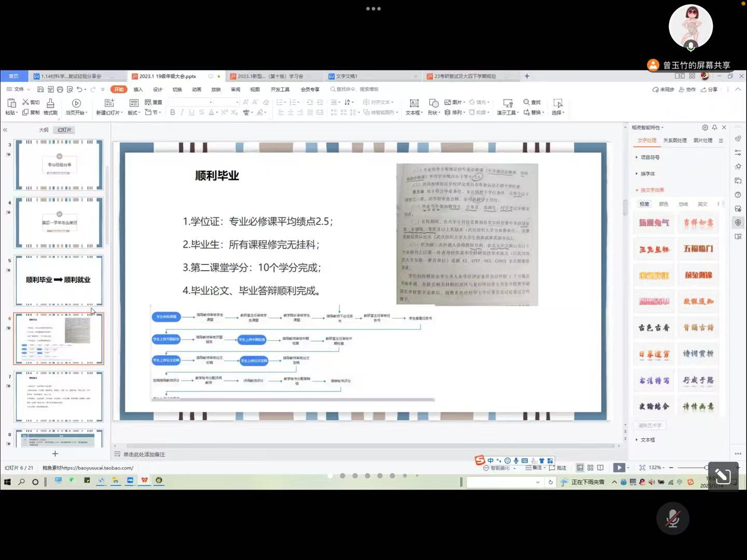
Task: Open the 插入 ribbon tab
Action: [x=138, y=89]
